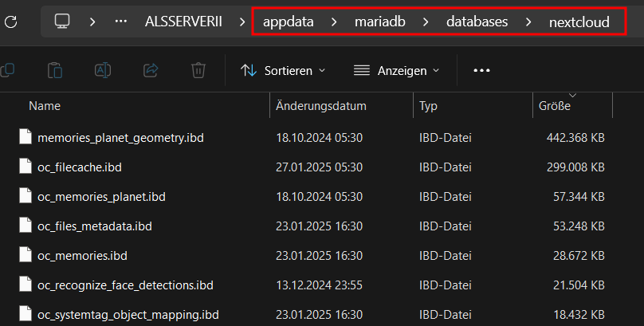Click the copy icon in toolbar
The image size is (644, 326).
coord(7,70)
